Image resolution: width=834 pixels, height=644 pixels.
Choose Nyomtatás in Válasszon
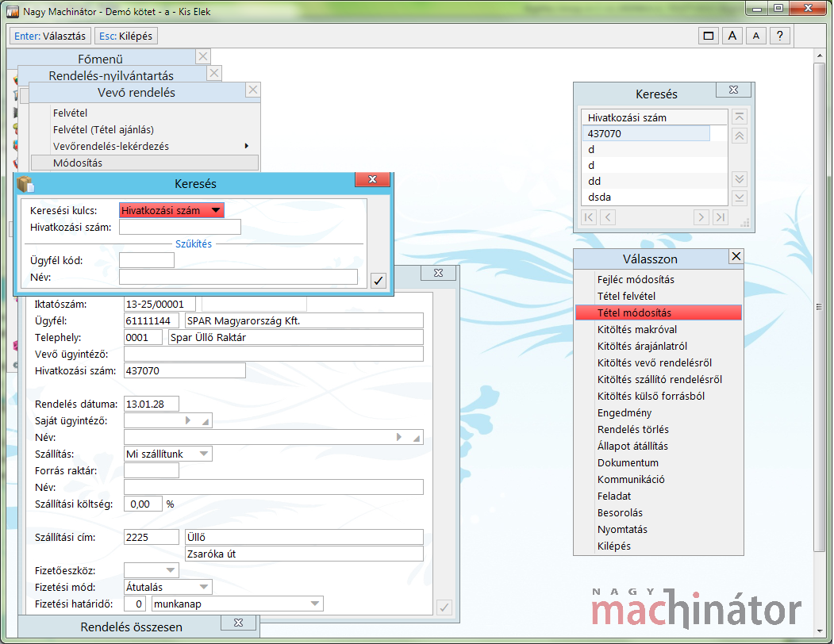659,529
